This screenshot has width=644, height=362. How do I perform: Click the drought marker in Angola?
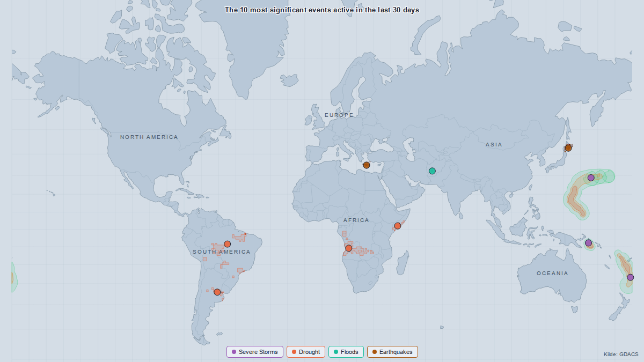tap(349, 248)
